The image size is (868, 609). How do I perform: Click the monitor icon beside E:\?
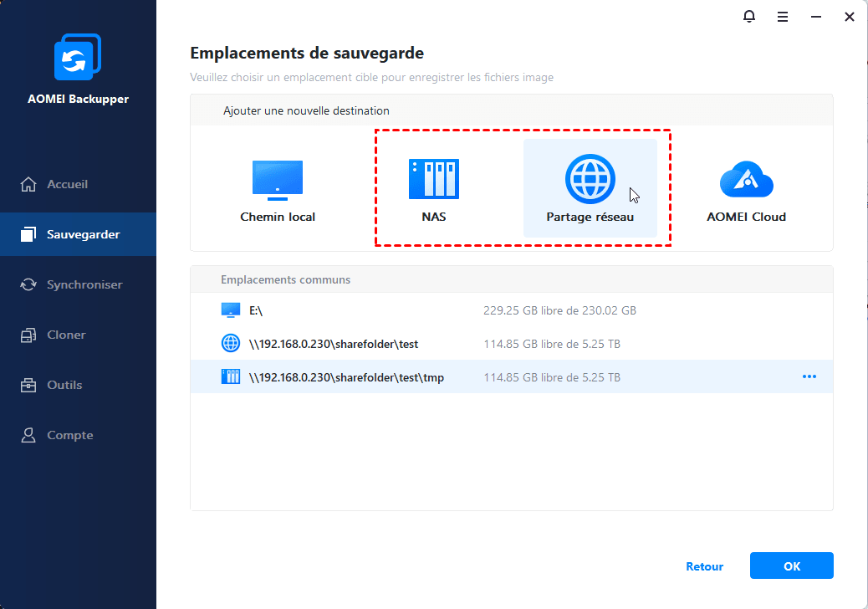(x=230, y=310)
